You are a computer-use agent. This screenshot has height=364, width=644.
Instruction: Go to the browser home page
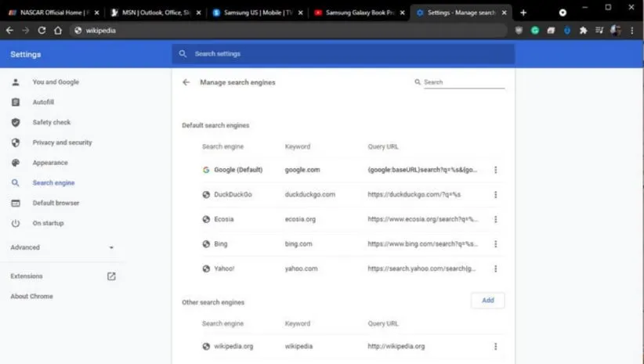coord(58,31)
